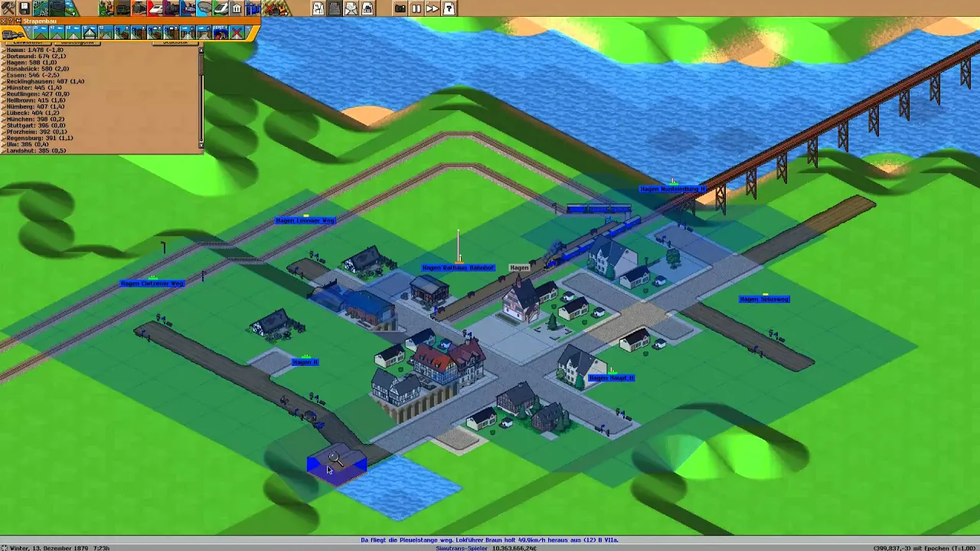
Task: Click the Hagen Lennaer Weg station label
Action: click(x=305, y=220)
